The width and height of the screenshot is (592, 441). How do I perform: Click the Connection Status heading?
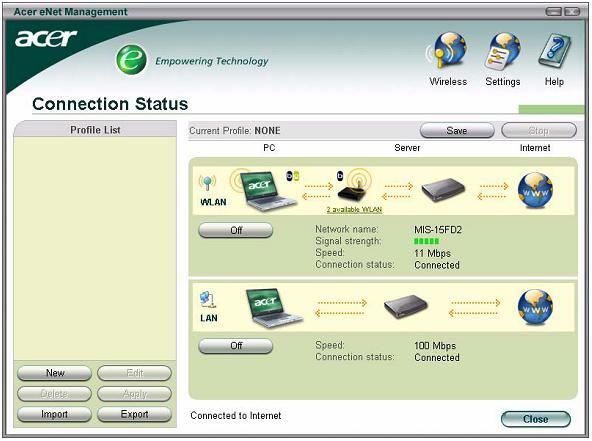[110, 104]
